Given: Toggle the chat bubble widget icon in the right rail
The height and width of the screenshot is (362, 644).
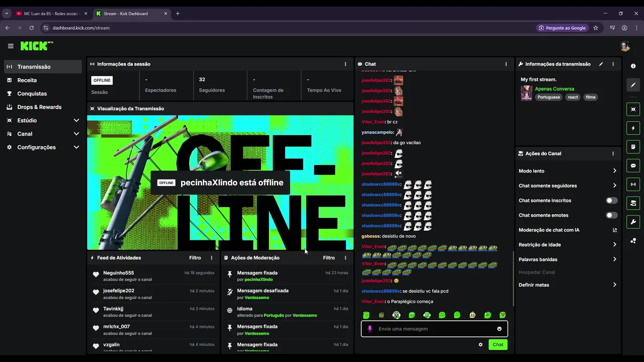Looking at the screenshot, I should [x=633, y=165].
